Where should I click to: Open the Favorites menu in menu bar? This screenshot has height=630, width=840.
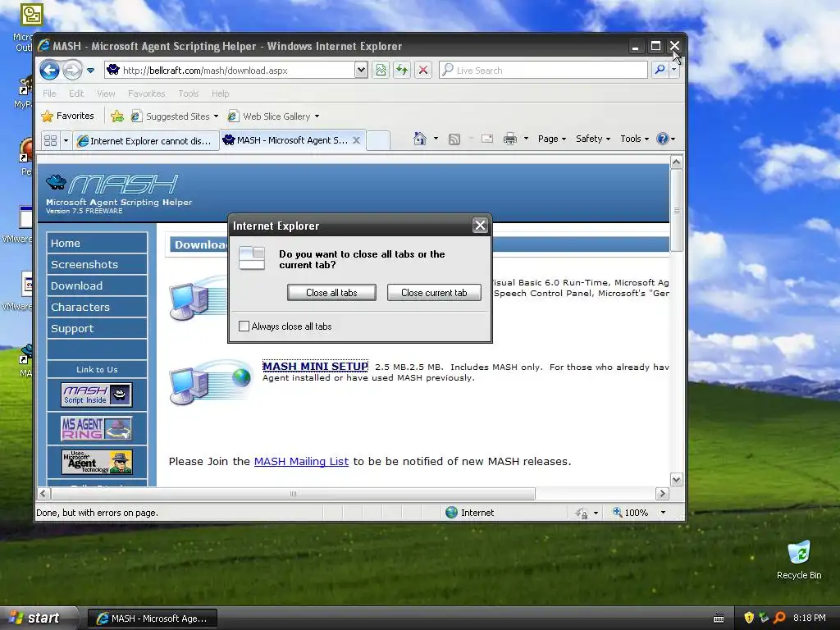146,94
